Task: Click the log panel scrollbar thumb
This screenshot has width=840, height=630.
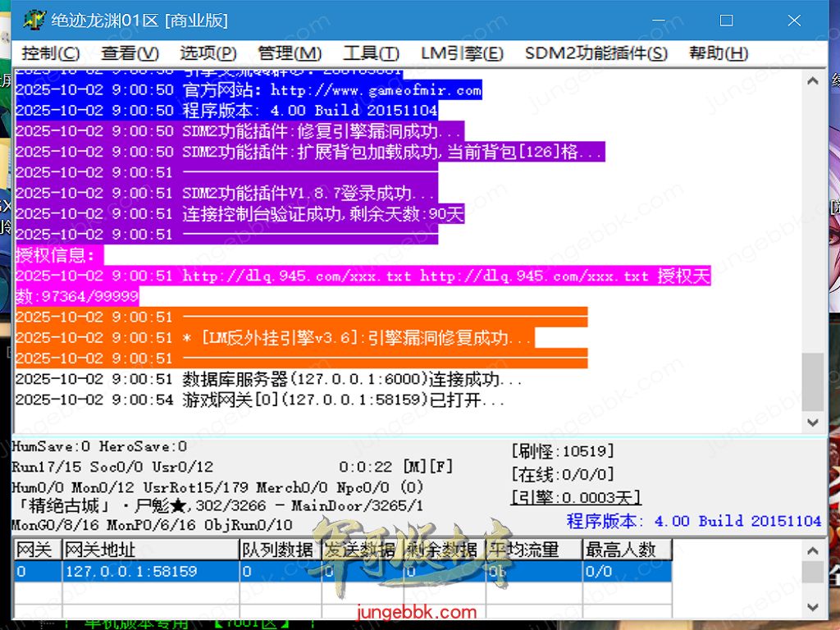Action: (x=813, y=381)
